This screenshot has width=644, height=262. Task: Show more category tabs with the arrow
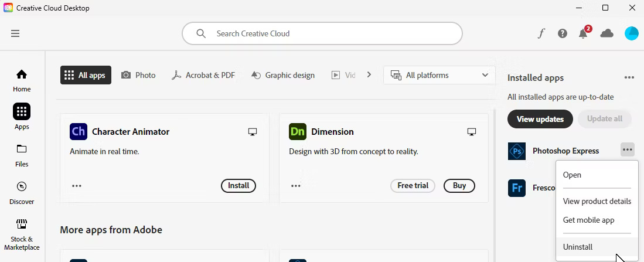coord(369,75)
